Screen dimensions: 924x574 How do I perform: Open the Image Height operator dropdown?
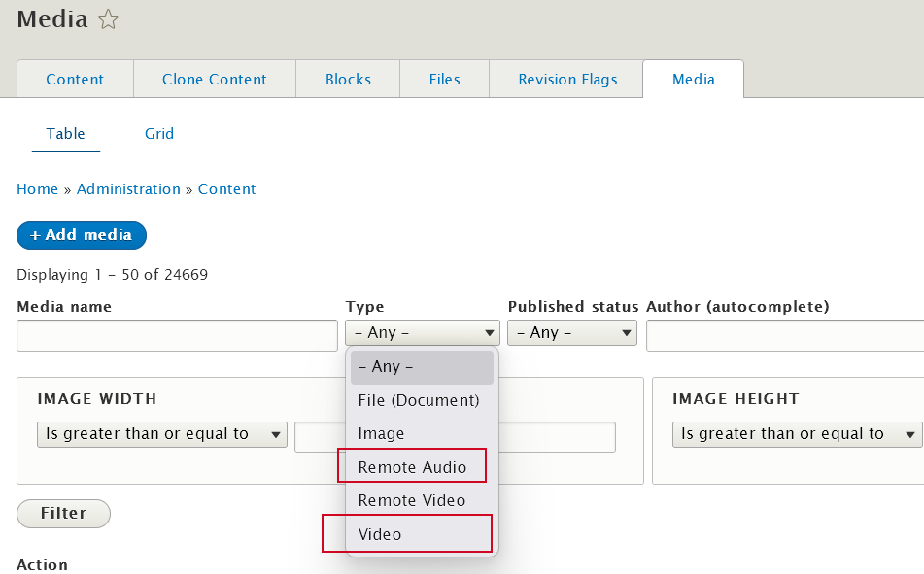796,434
